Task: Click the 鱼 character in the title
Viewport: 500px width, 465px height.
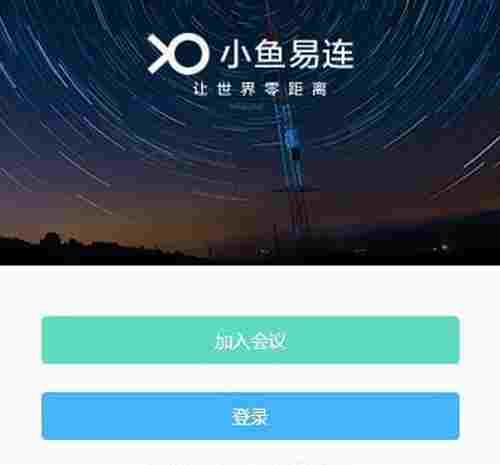Action: [269, 55]
